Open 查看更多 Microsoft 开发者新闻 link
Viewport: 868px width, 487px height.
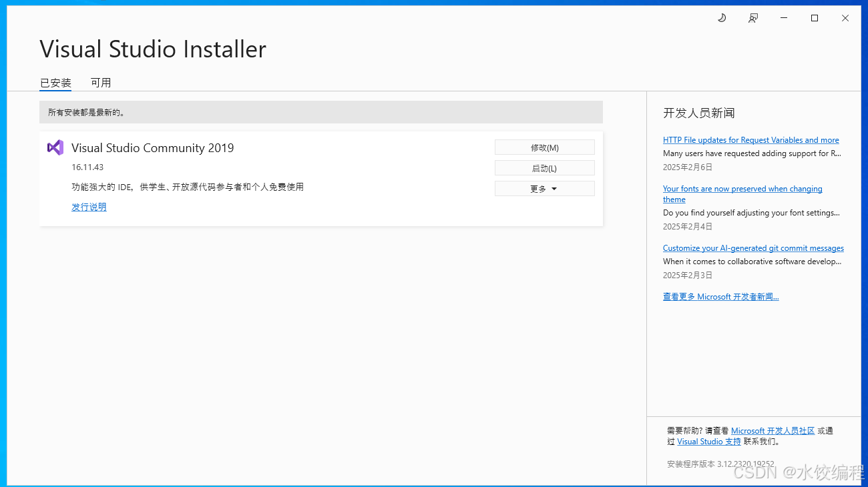721,297
